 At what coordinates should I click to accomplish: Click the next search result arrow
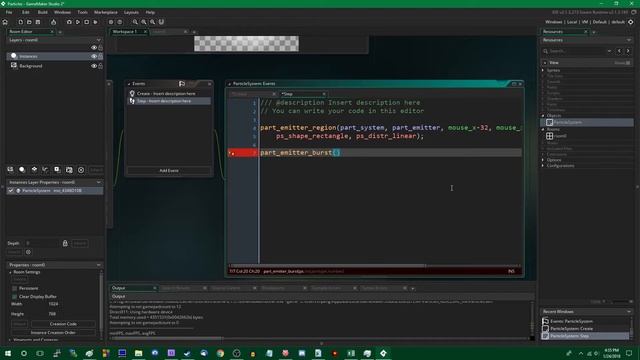pyautogui.click(x=628, y=51)
